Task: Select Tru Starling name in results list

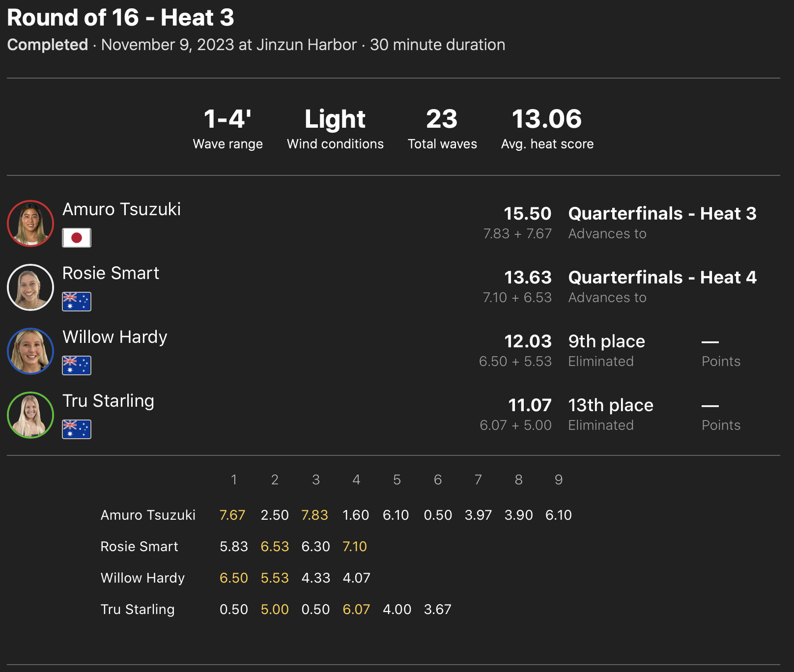Action: click(x=108, y=401)
